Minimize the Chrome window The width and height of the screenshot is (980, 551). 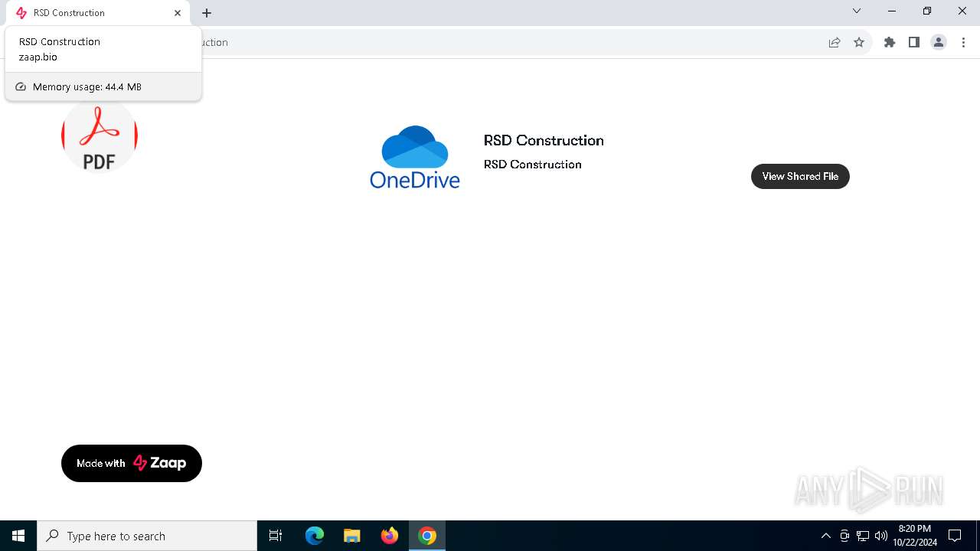[x=892, y=11]
